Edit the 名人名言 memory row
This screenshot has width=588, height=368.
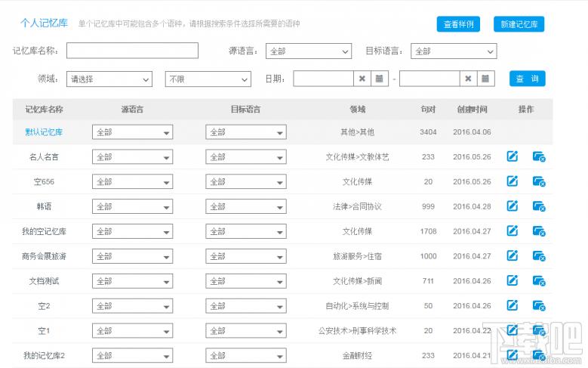coord(513,156)
